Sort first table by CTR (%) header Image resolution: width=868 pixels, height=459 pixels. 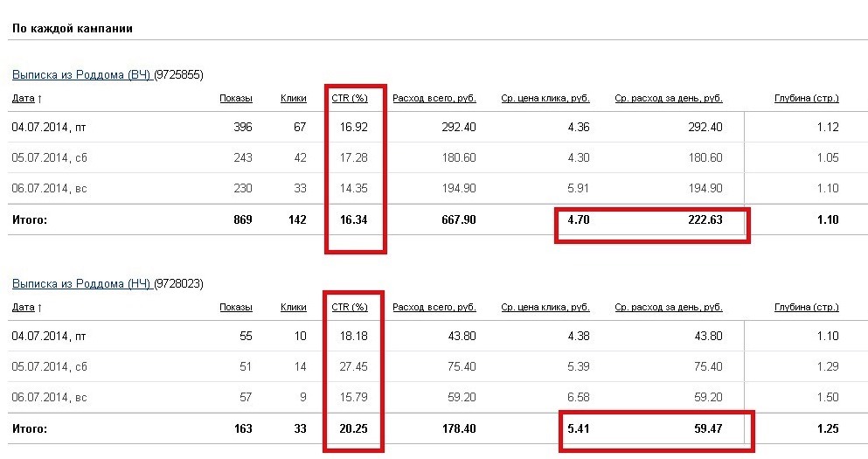pos(350,98)
